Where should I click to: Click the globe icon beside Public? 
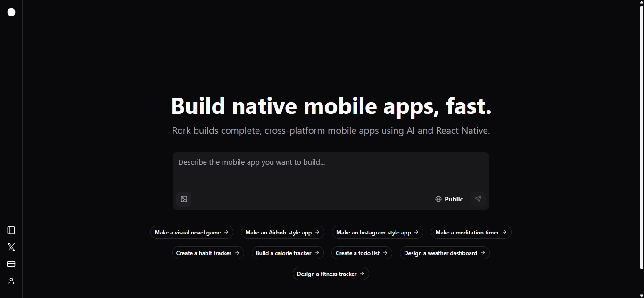(438, 199)
